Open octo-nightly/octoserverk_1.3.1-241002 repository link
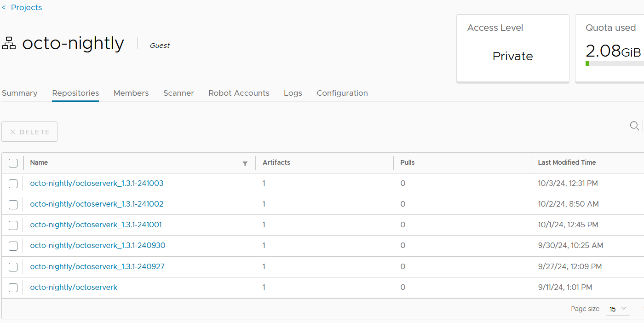The height and width of the screenshot is (323, 644). click(x=97, y=204)
